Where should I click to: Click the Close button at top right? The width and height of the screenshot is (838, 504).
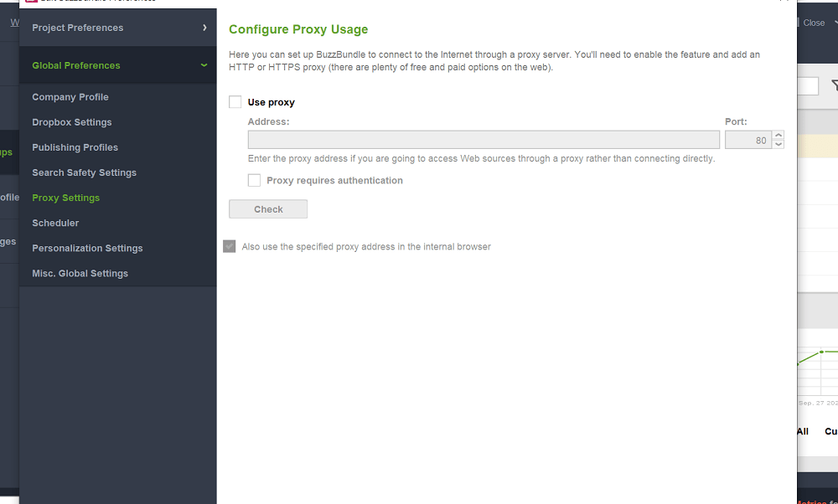pos(813,23)
